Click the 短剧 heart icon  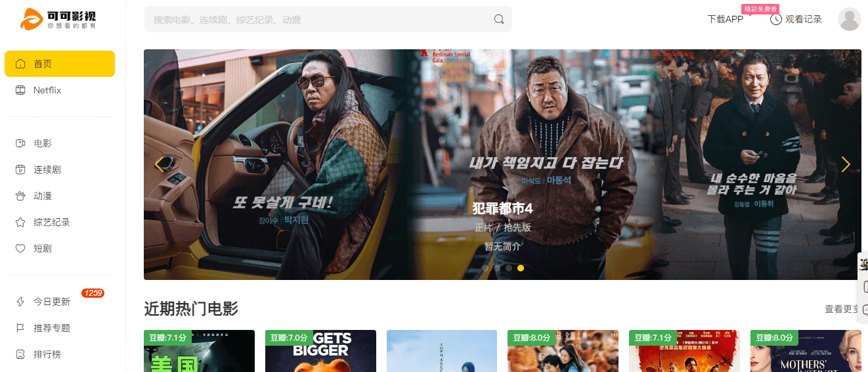pyautogui.click(x=20, y=248)
